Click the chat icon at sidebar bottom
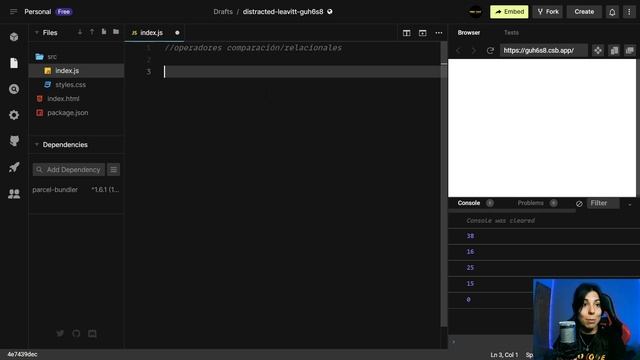This screenshot has height=360, width=640. pyautogui.click(x=92, y=333)
